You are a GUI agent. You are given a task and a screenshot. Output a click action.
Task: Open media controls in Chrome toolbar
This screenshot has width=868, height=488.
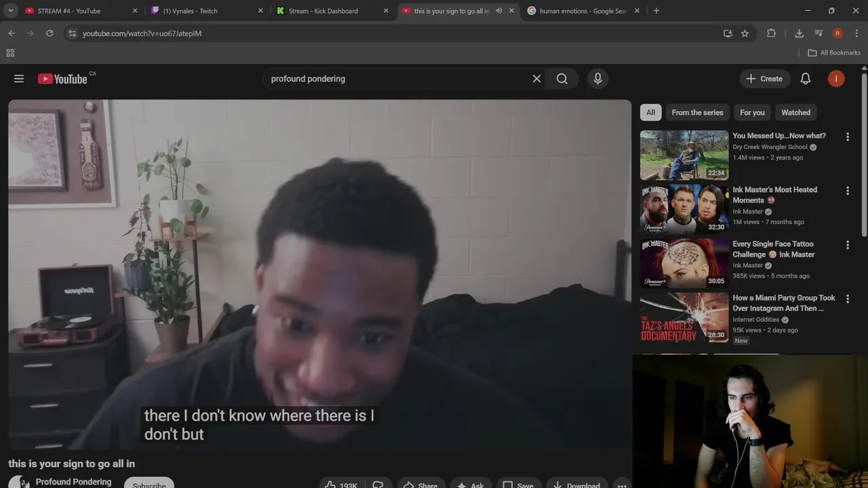click(x=818, y=33)
